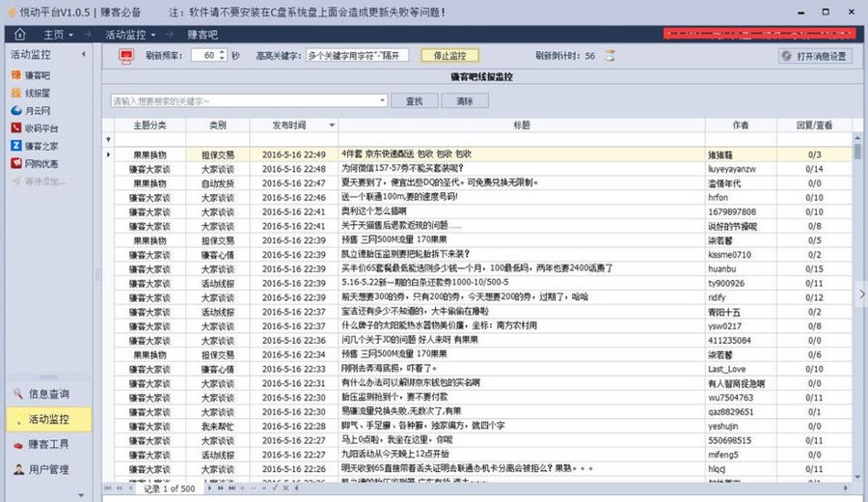Go to next page in record navigator
Image resolution: width=868 pixels, height=502 pixels.
tap(220, 488)
